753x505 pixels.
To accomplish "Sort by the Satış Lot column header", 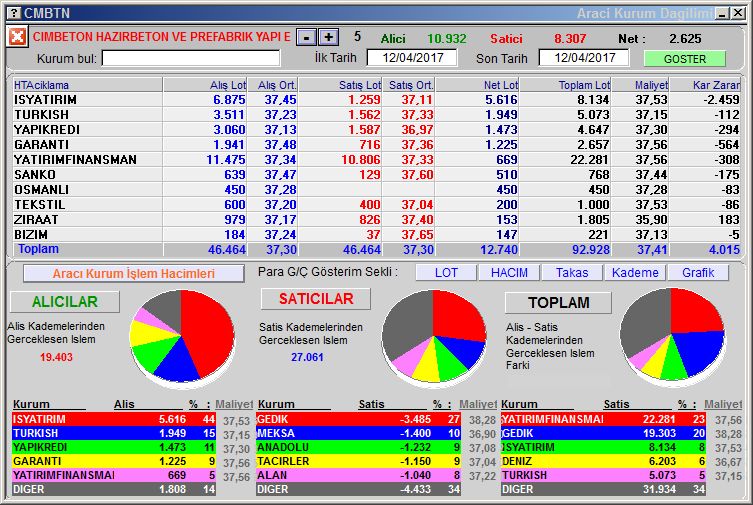I will click(x=340, y=85).
